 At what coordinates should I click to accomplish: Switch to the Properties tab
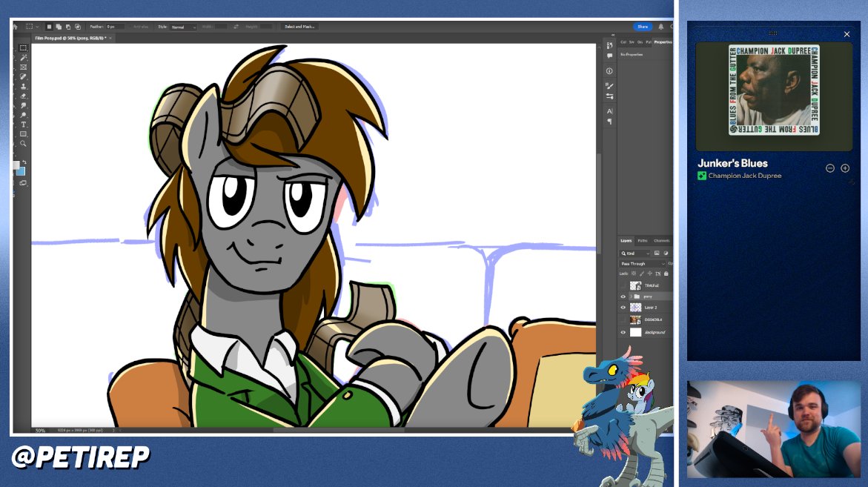pyautogui.click(x=663, y=42)
